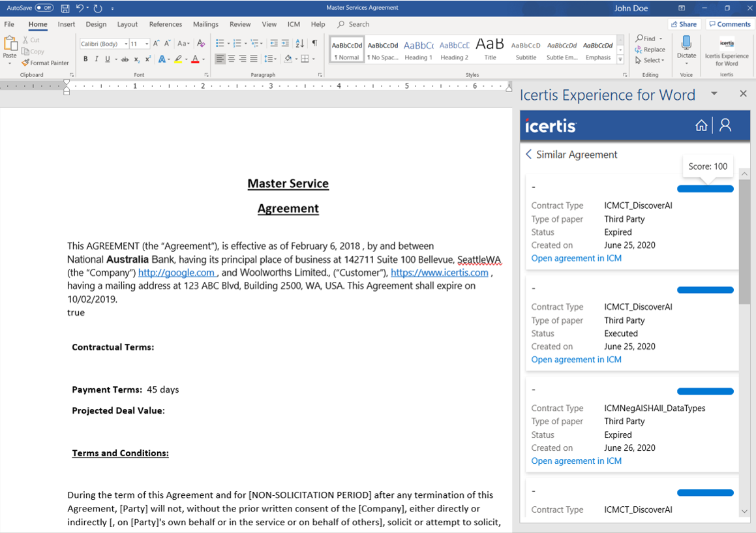The width and height of the screenshot is (756, 533).
Task: Click the text highlight color swatch
Action: click(178, 59)
